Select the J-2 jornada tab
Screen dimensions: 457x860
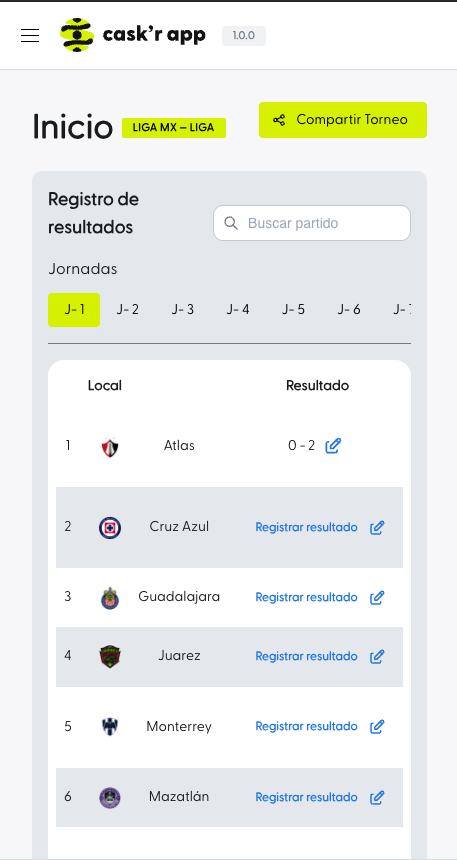click(x=128, y=310)
